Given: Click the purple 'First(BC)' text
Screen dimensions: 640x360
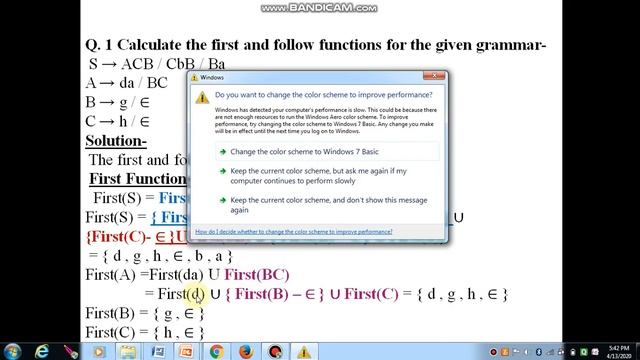Looking at the screenshot, I should click(257, 275).
